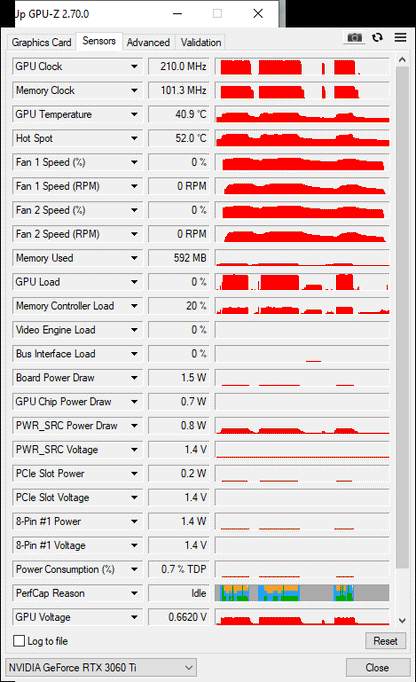416x682 pixels.
Task: Open the PCIe Slot Voltage dropdown
Action: tap(134, 497)
